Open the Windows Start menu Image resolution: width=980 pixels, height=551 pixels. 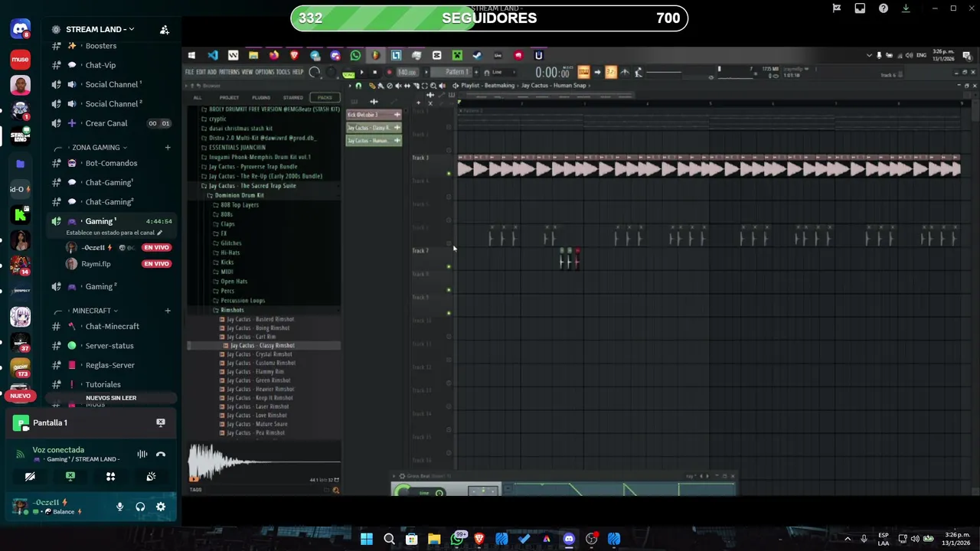tap(367, 539)
